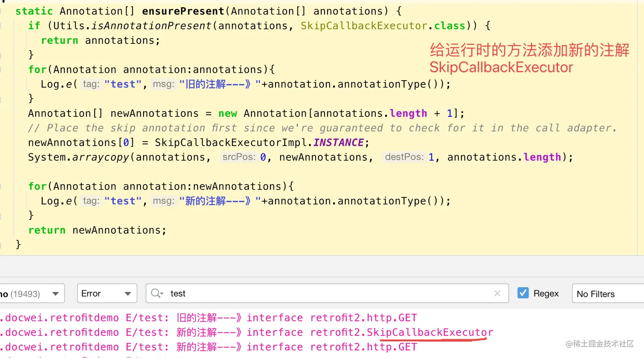
Task: Click the string "旧的注解---》" in the Log.e call
Action: (x=220, y=84)
